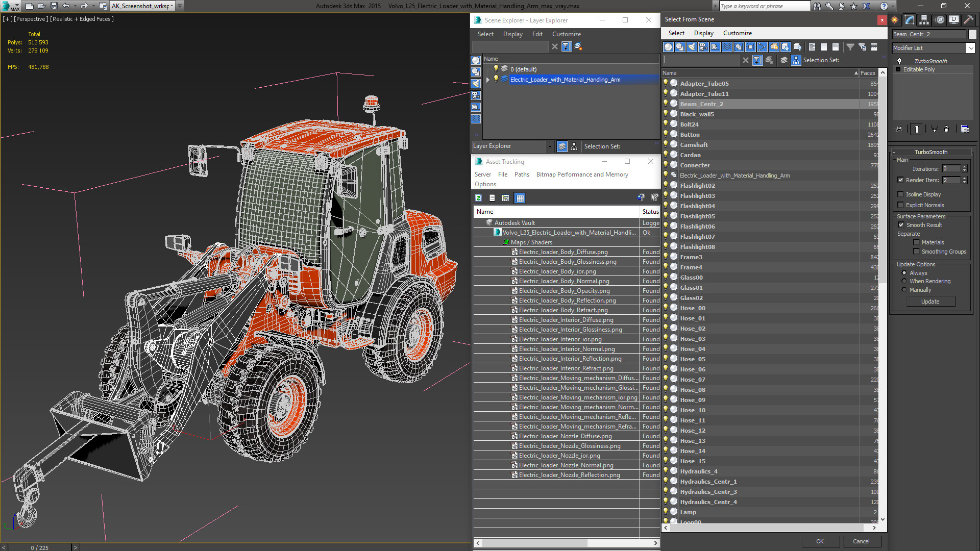Toggle visibility bulb for Adapter_Tube05
This screenshot has height=551, width=980.
point(666,83)
